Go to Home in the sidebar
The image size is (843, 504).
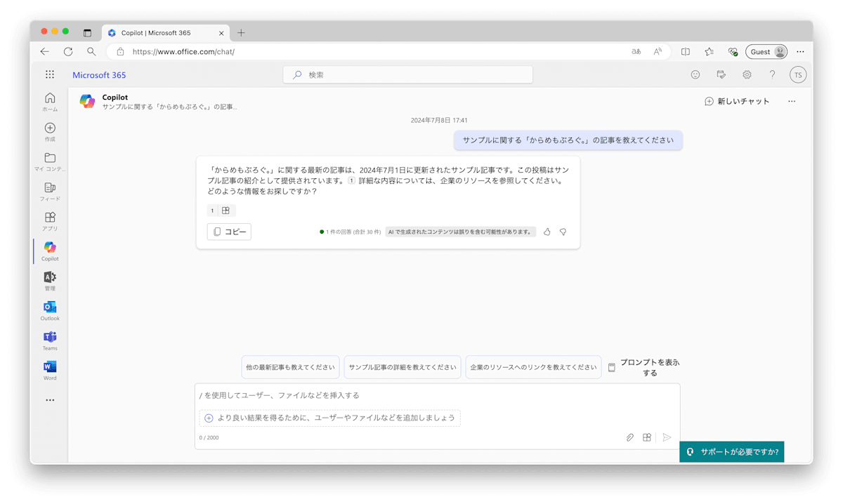[x=50, y=102]
